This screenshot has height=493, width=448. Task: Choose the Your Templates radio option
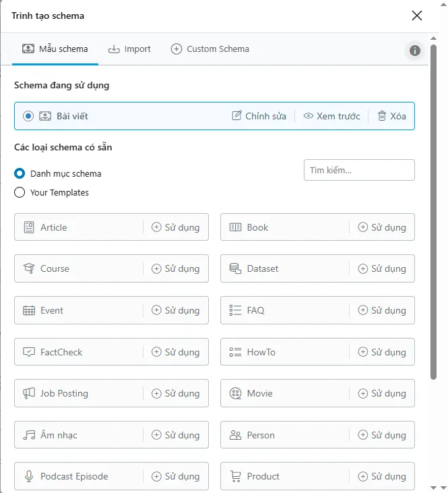[x=20, y=192]
